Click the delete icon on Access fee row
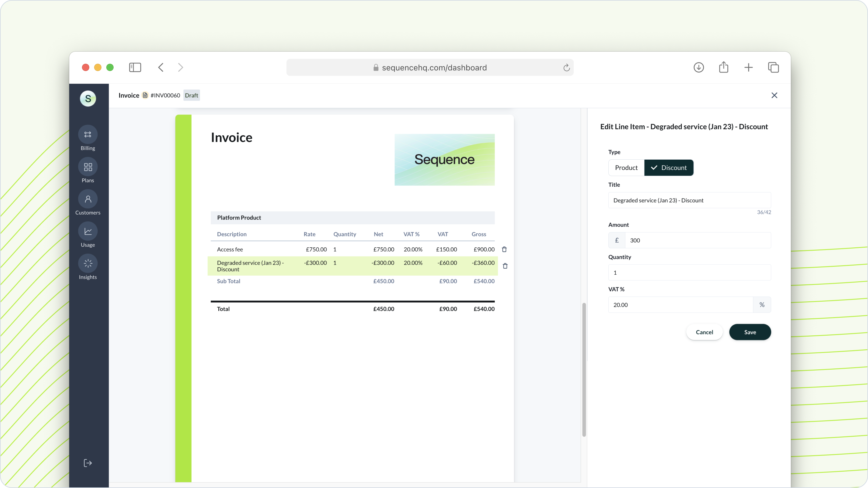Viewport: 868px width, 488px height. tap(504, 249)
